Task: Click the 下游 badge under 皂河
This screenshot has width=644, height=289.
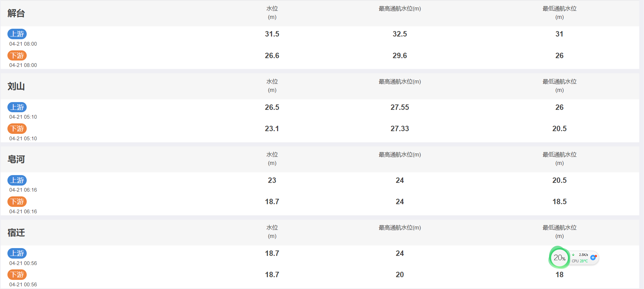Action: (x=17, y=201)
